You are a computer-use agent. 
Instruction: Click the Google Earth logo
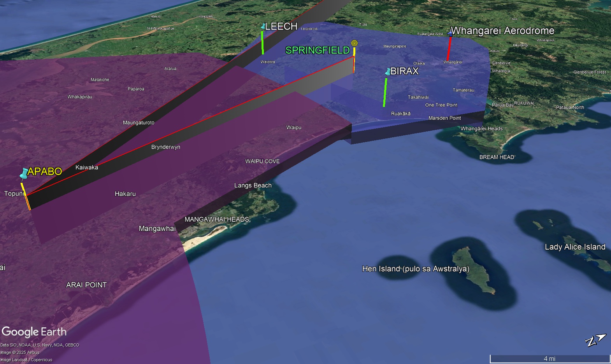(34, 332)
